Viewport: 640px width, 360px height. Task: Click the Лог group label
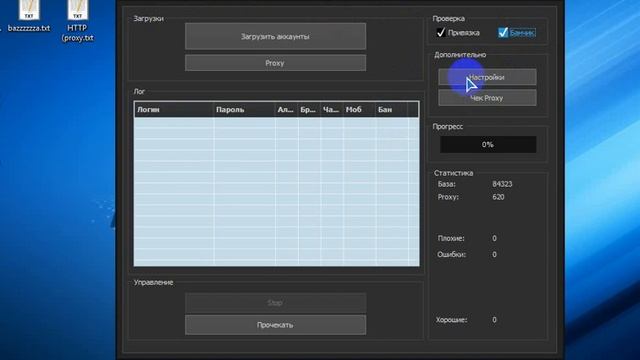pyautogui.click(x=139, y=91)
